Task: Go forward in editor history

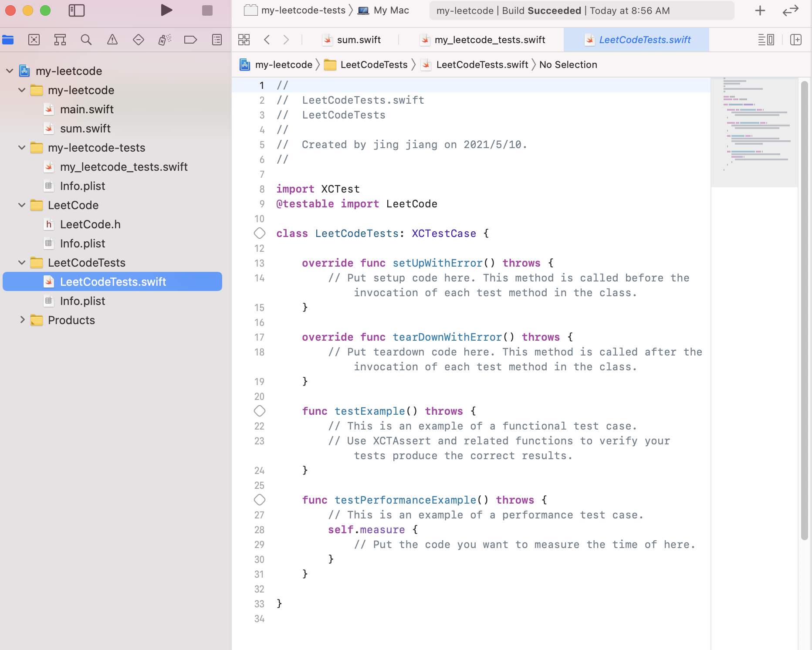Action: (x=286, y=40)
